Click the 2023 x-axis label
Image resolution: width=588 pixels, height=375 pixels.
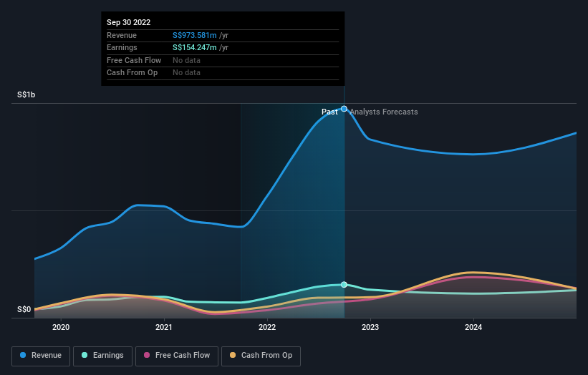point(370,327)
